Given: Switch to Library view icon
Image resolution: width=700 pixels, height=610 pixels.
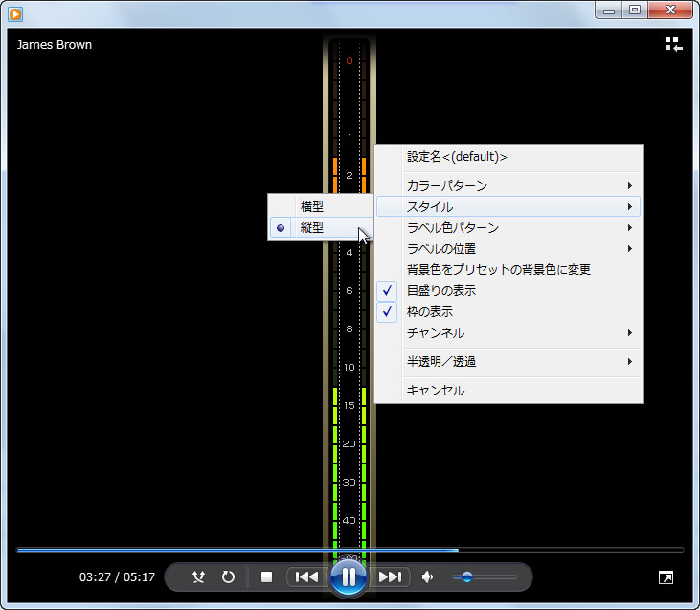Looking at the screenshot, I should pyautogui.click(x=673, y=44).
